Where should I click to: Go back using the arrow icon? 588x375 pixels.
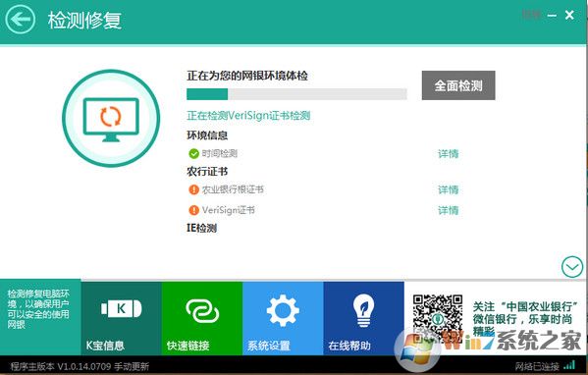coord(20,19)
